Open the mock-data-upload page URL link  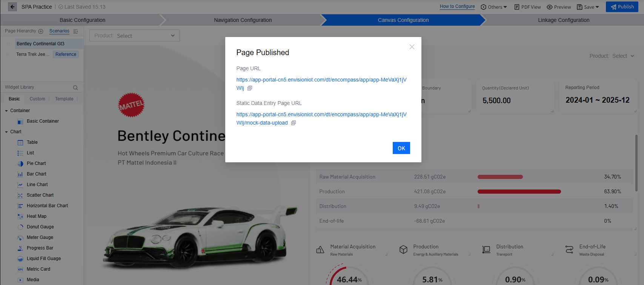coord(321,119)
